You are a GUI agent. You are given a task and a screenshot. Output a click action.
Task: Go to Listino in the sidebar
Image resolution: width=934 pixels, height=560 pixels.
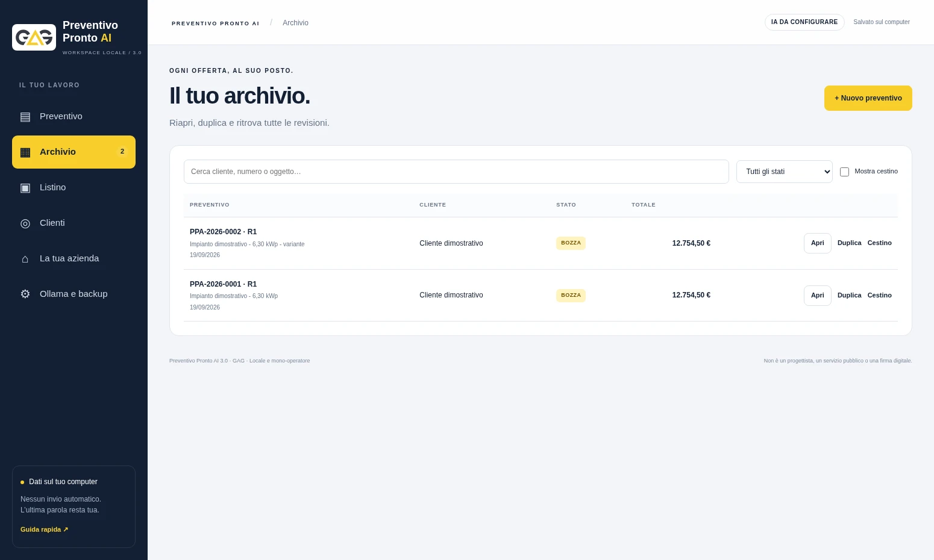click(74, 187)
